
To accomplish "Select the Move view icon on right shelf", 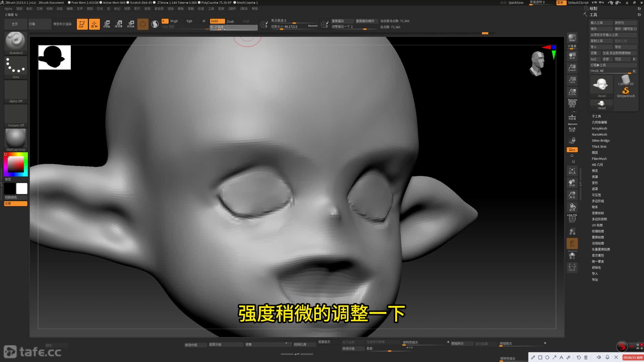I will (x=572, y=183).
